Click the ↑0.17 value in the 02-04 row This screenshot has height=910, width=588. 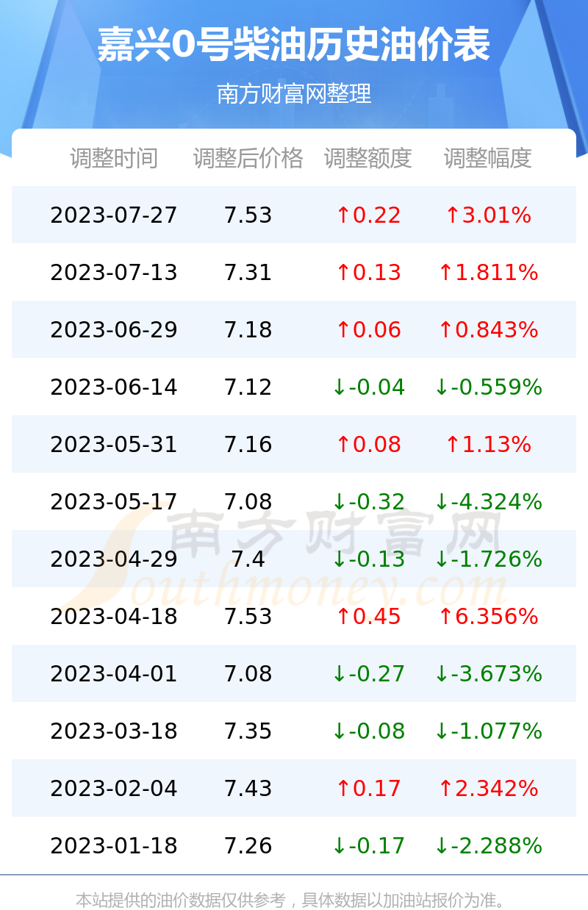pyautogui.click(x=368, y=789)
